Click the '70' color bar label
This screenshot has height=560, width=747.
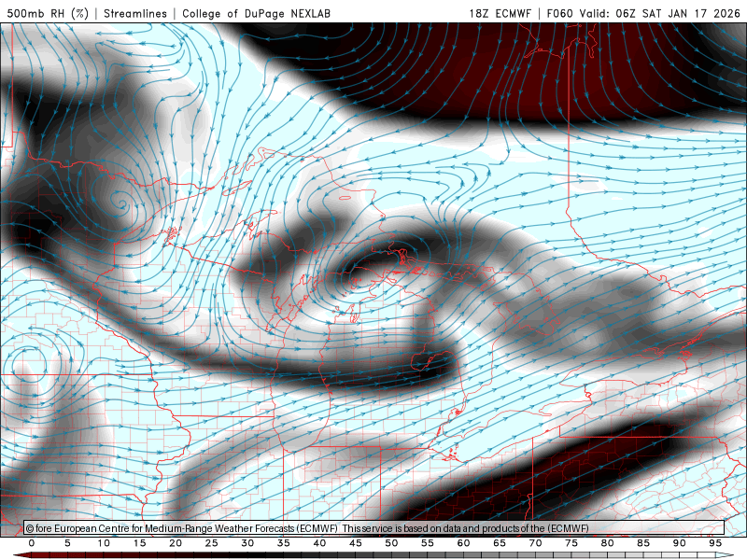(x=535, y=543)
